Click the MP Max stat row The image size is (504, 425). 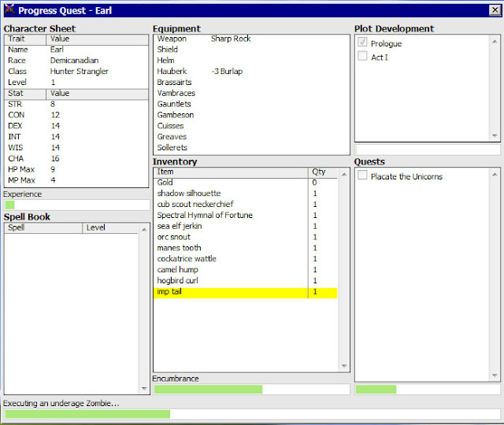click(x=76, y=181)
